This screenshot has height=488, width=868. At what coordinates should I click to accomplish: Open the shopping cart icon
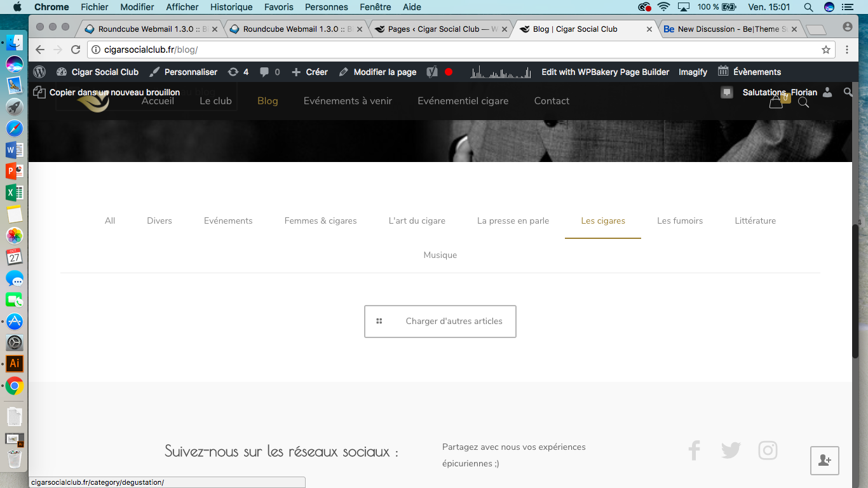coord(776,102)
